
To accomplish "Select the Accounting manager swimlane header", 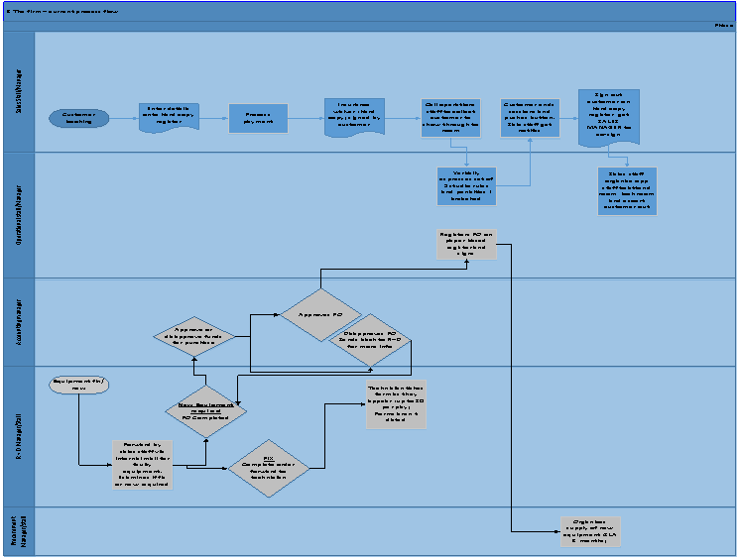I will pyautogui.click(x=19, y=322).
